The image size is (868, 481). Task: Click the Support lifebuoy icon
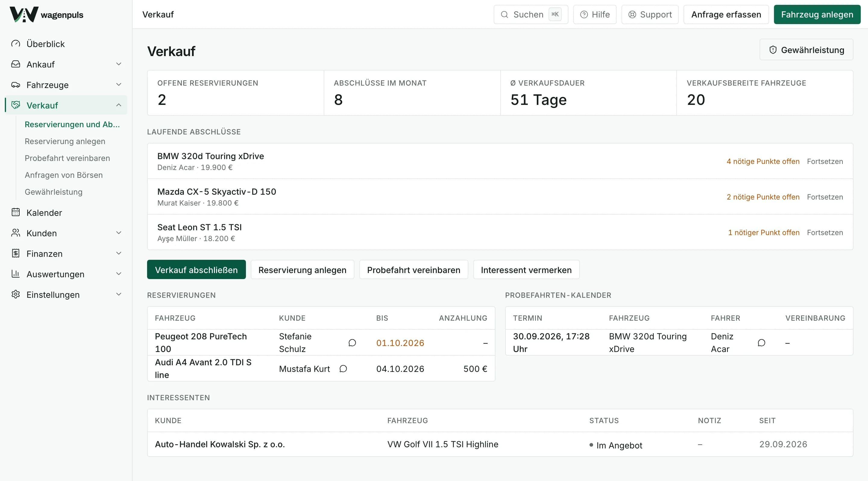coord(632,14)
